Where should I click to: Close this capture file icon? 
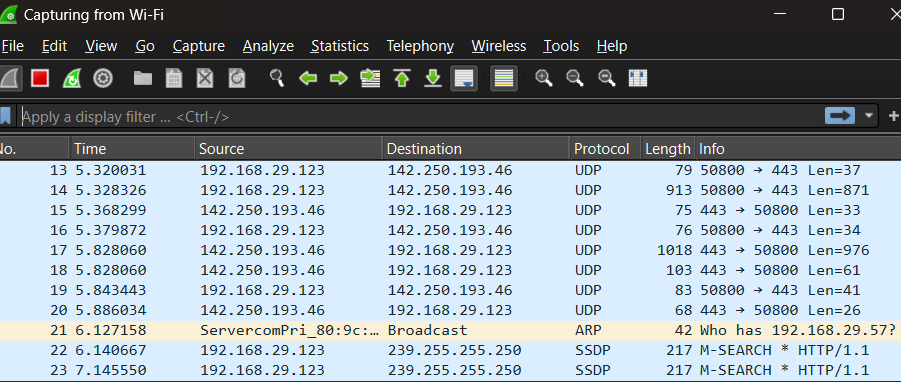[205, 78]
